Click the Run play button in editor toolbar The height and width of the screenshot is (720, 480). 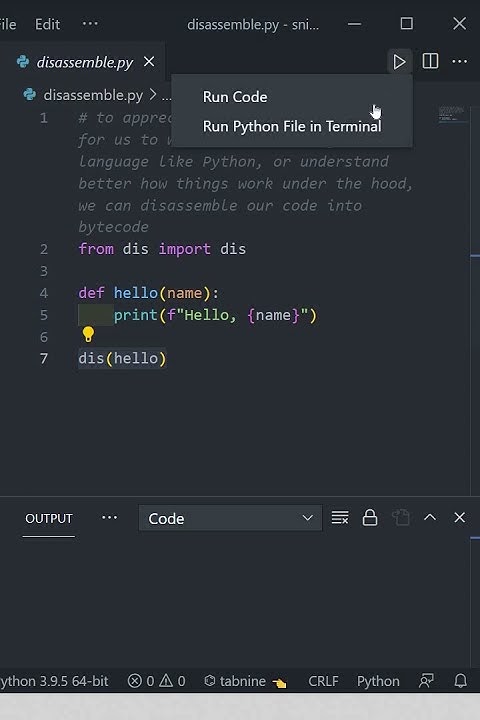(399, 62)
